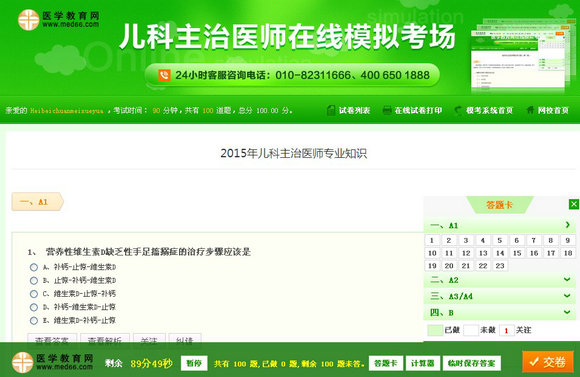This screenshot has width=580, height=377.
Task: Select option B 止惊-补钙-维生素D
Action: point(34,280)
